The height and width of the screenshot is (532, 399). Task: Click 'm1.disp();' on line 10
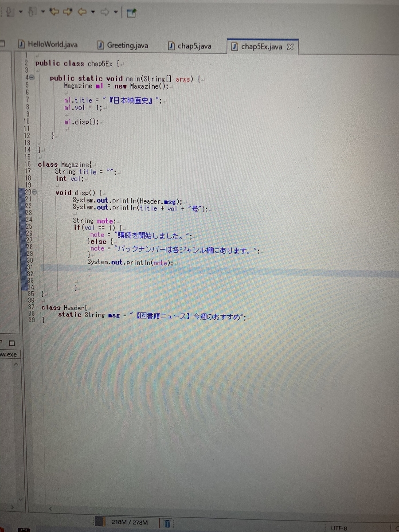pyautogui.click(x=81, y=122)
